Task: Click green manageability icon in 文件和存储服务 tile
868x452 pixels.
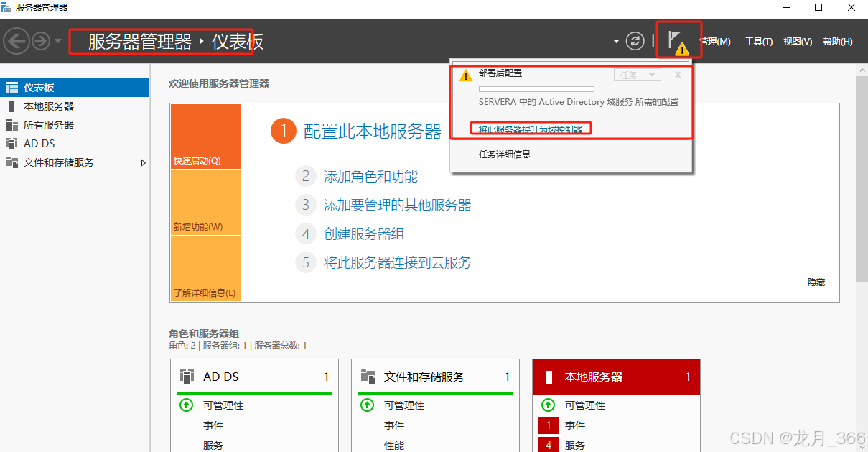Action: [x=367, y=405]
